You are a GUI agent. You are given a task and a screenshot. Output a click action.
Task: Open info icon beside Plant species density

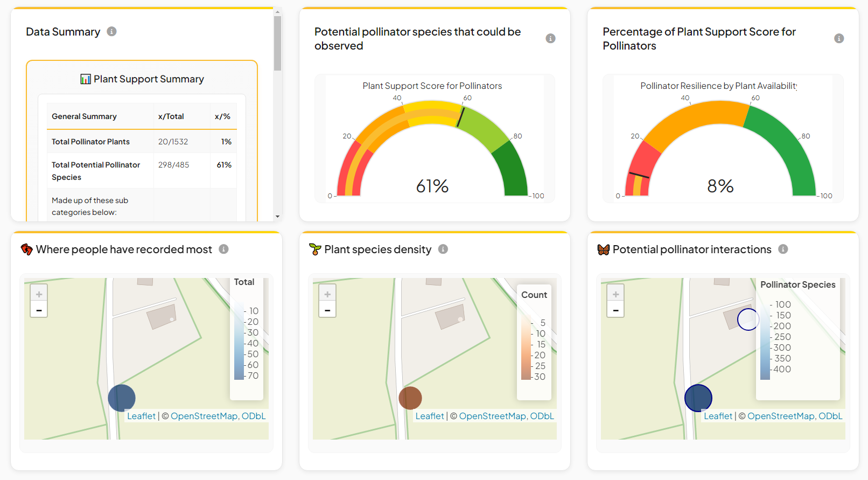pyautogui.click(x=443, y=249)
